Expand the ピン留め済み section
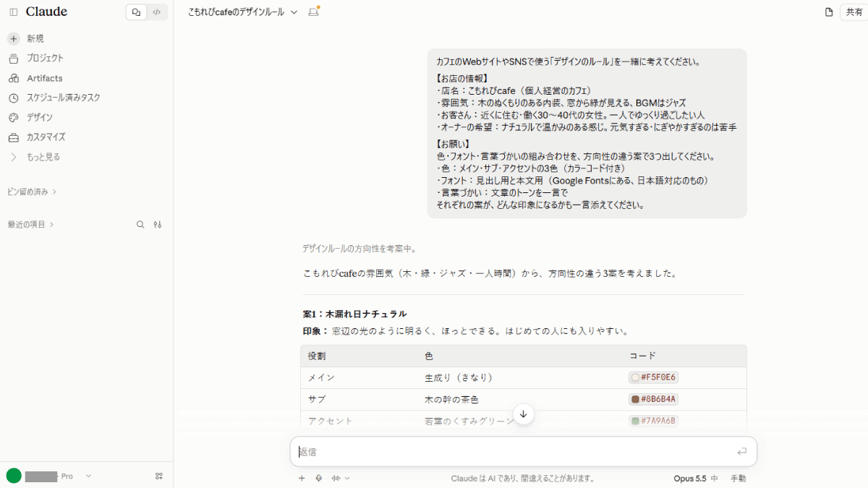The image size is (868, 488). tap(32, 192)
